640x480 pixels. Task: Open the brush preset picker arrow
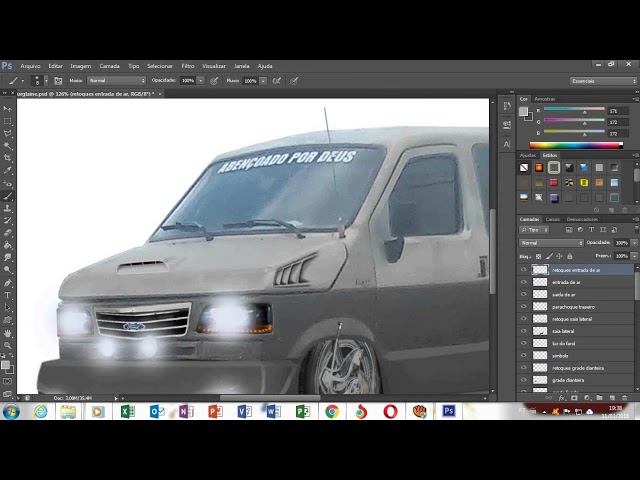pyautogui.click(x=46, y=81)
